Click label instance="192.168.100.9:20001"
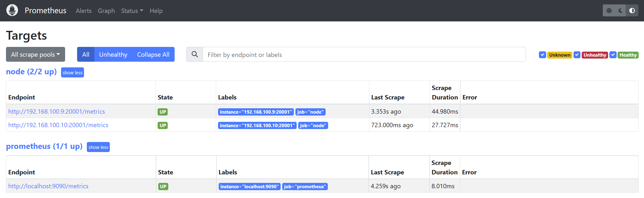 coord(256,112)
